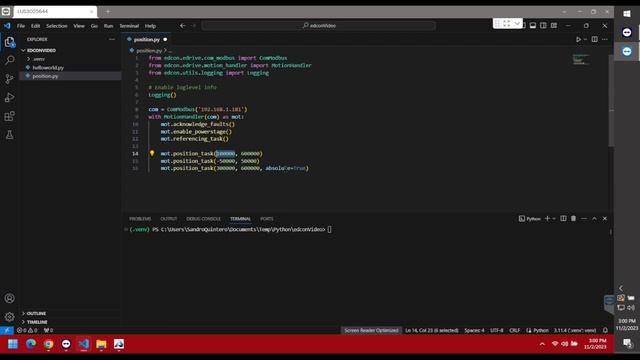The width and height of the screenshot is (640, 360).
Task: Go forward with navigation arrow
Action: coord(194,26)
